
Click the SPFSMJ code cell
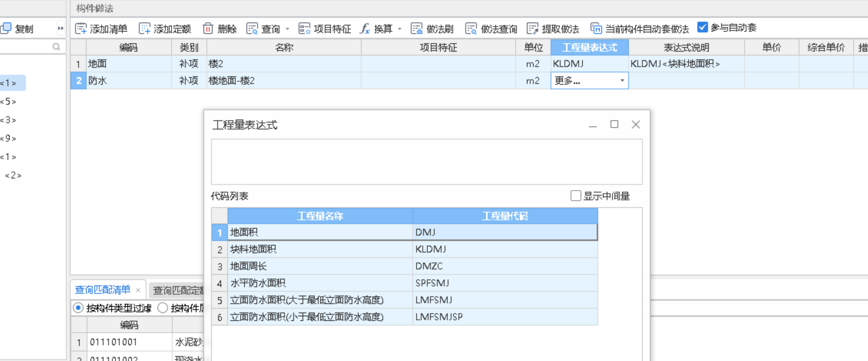click(x=505, y=283)
